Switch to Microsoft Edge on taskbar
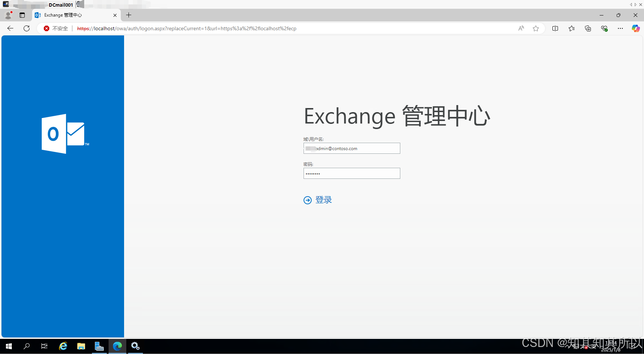This screenshot has height=354, width=644. click(x=117, y=346)
